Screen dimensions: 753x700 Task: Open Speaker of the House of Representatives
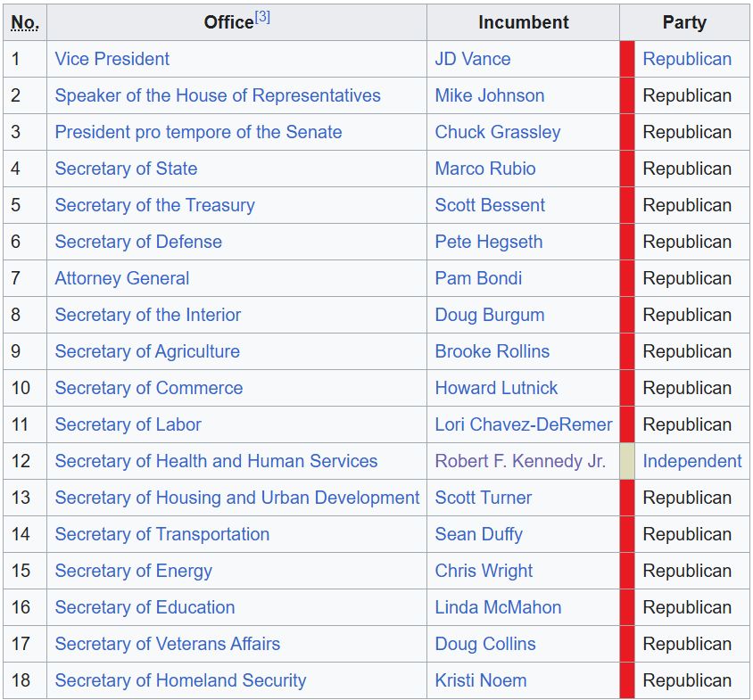[x=218, y=95]
